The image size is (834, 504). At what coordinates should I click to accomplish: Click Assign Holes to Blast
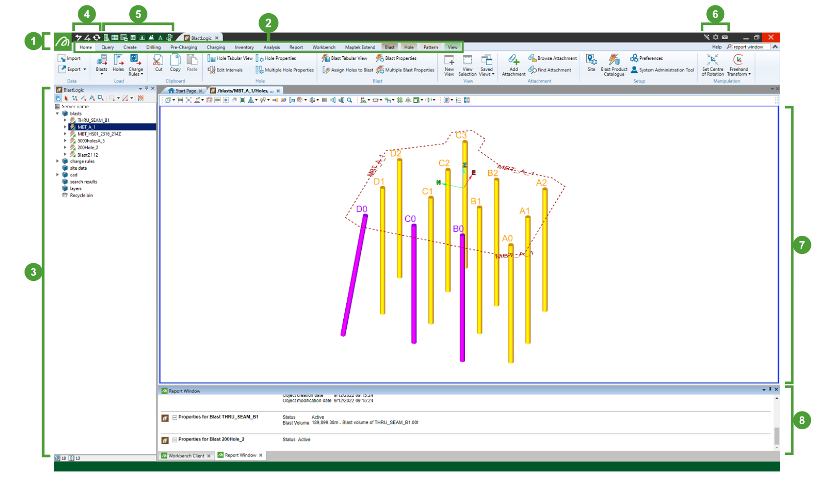[x=348, y=70]
